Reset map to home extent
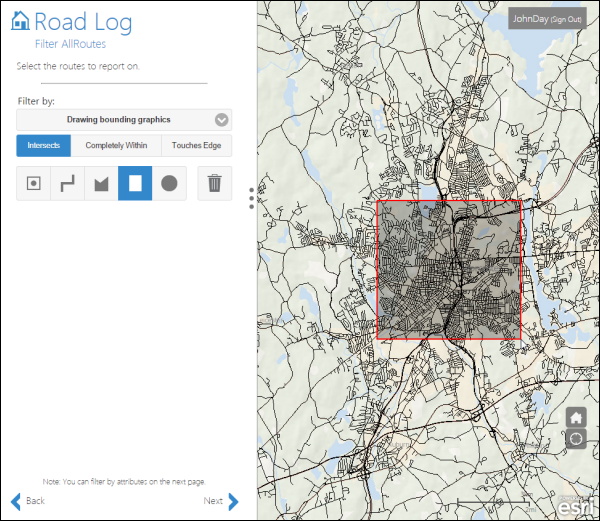600x521 pixels. pyautogui.click(x=575, y=417)
